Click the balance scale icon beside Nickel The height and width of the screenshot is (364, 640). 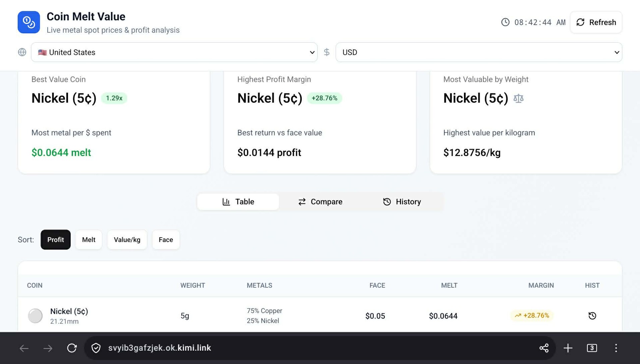[x=518, y=98]
